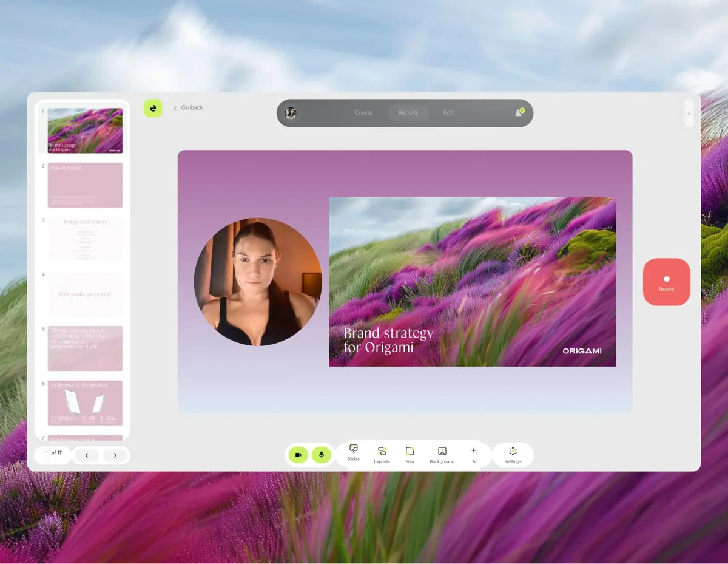Open the Layouts tool
The image size is (728, 564).
[382, 455]
